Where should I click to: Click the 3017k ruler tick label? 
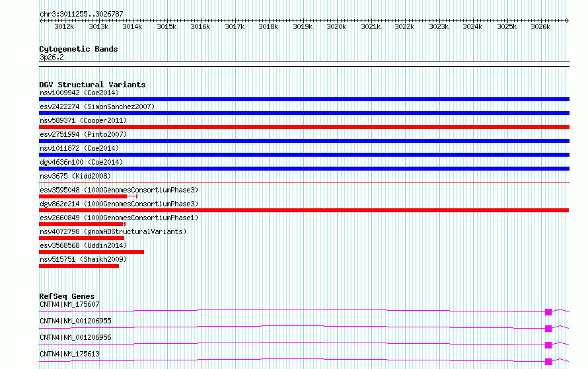tap(235, 26)
